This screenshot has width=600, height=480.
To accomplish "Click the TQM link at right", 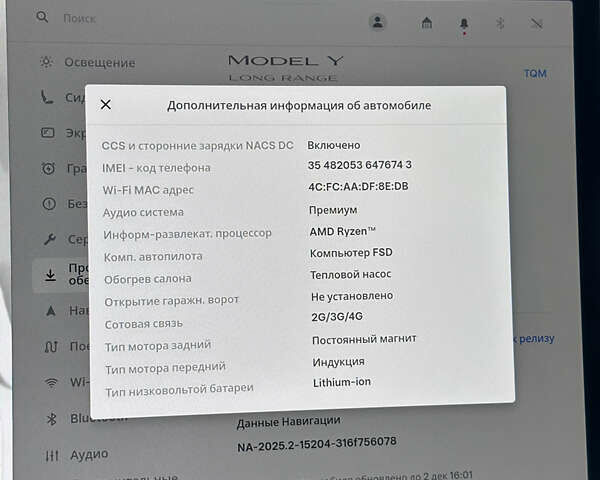I will pyautogui.click(x=535, y=74).
